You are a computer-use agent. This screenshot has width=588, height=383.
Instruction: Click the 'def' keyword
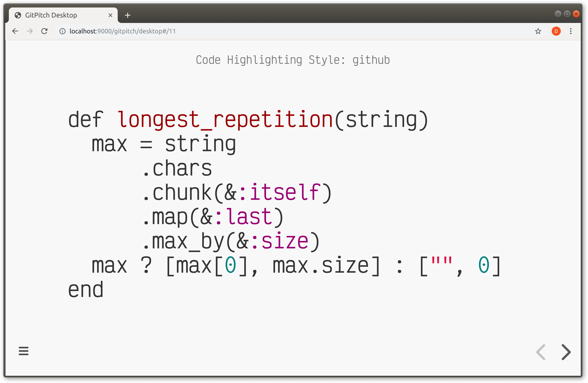tap(85, 120)
